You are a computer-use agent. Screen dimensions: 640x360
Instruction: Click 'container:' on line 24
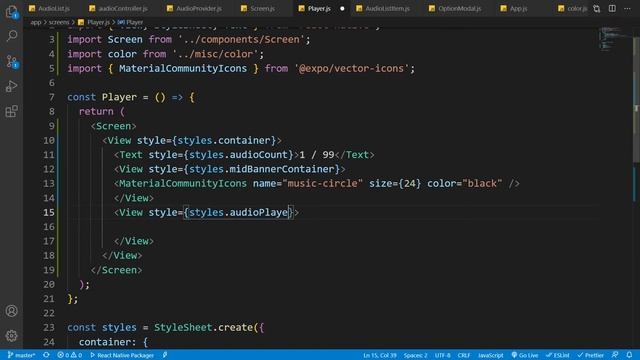[x=108, y=342]
